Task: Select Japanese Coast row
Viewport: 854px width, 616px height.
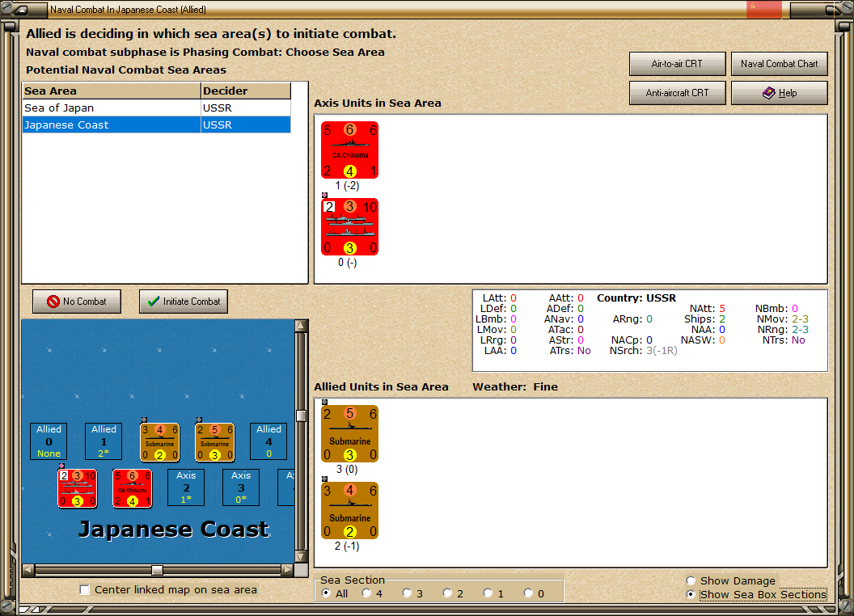Action: 156,124
